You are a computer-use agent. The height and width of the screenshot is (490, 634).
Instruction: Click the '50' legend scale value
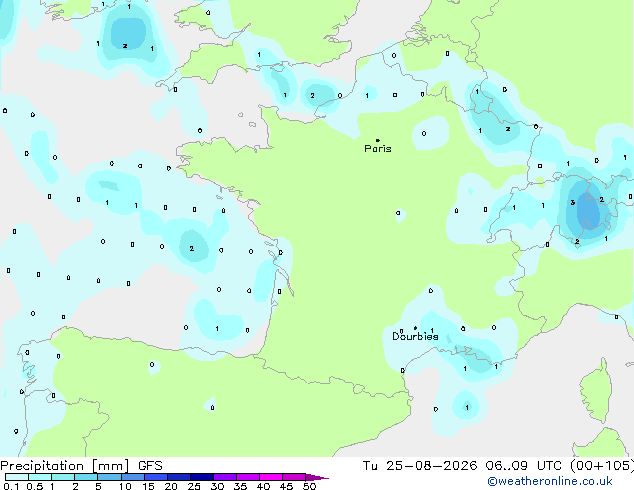309,486
